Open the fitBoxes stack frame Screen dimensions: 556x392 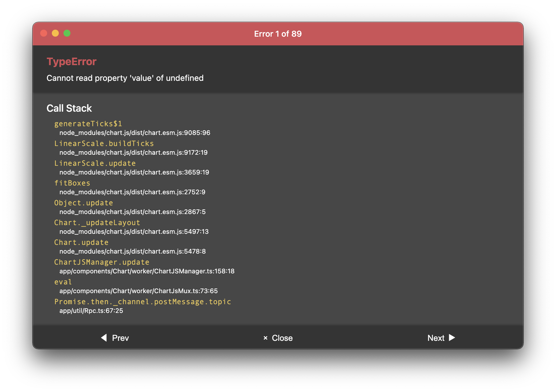tap(72, 183)
